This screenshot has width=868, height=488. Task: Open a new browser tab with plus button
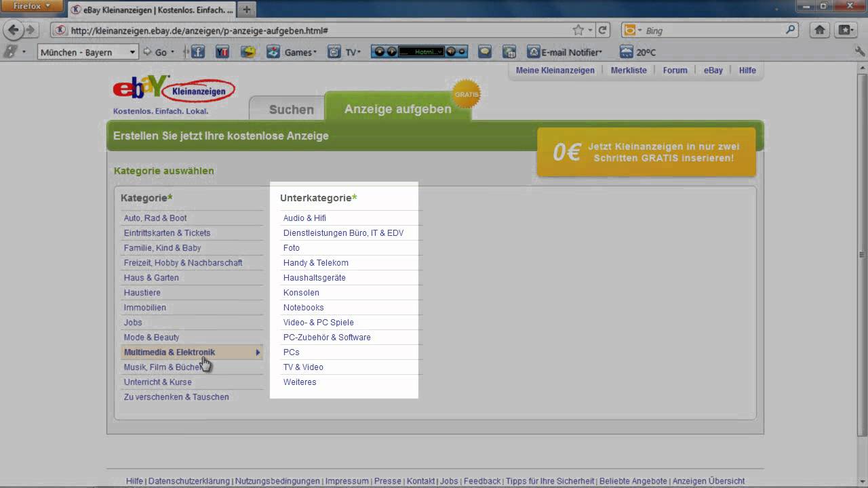pyautogui.click(x=246, y=9)
